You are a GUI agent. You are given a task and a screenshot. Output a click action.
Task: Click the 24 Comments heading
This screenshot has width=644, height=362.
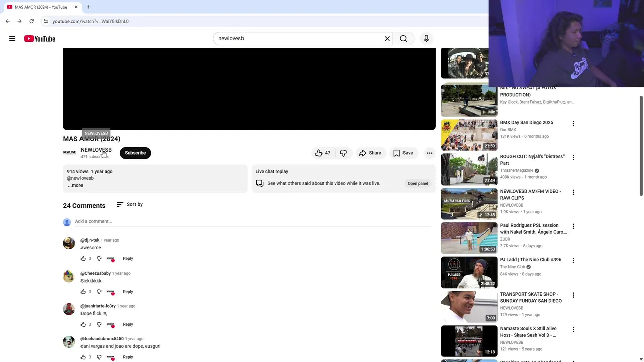click(84, 206)
